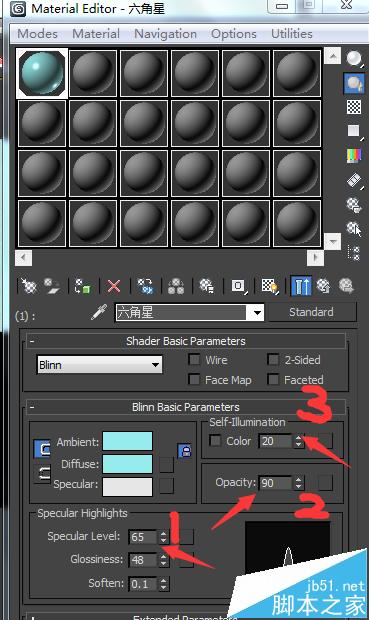Toggle Show Shaded Material in Viewport icon
369x620 pixels.
click(270, 285)
